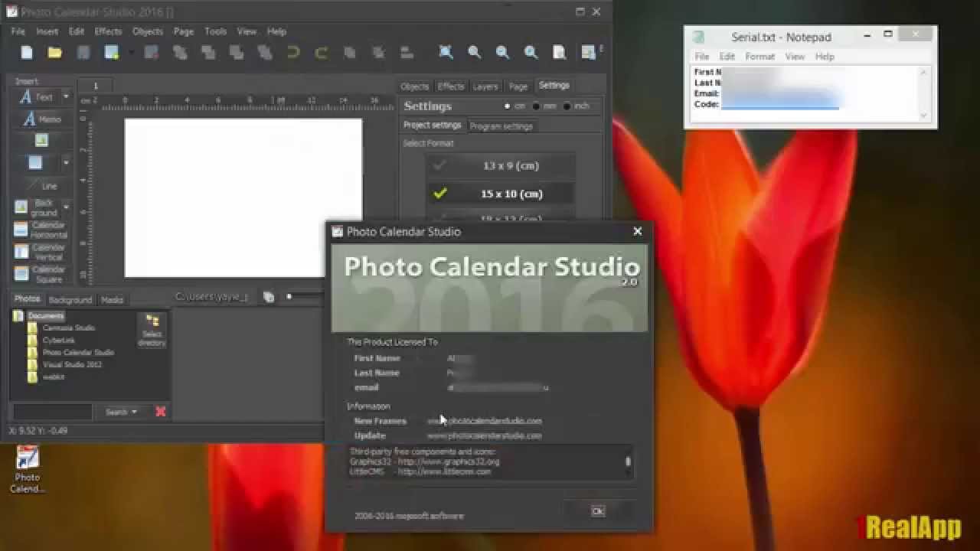This screenshot has height=551, width=980.
Task: Click the scrollbar in the third-party components box
Action: point(628,461)
